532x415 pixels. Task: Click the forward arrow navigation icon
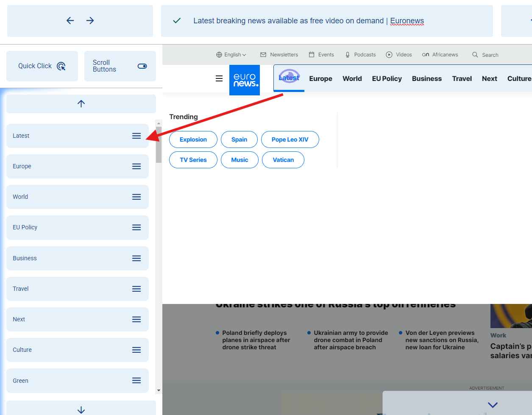coord(90,21)
